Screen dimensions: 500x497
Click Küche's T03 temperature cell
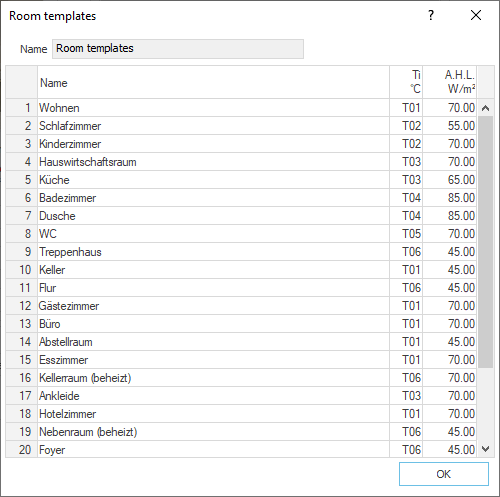(406, 180)
